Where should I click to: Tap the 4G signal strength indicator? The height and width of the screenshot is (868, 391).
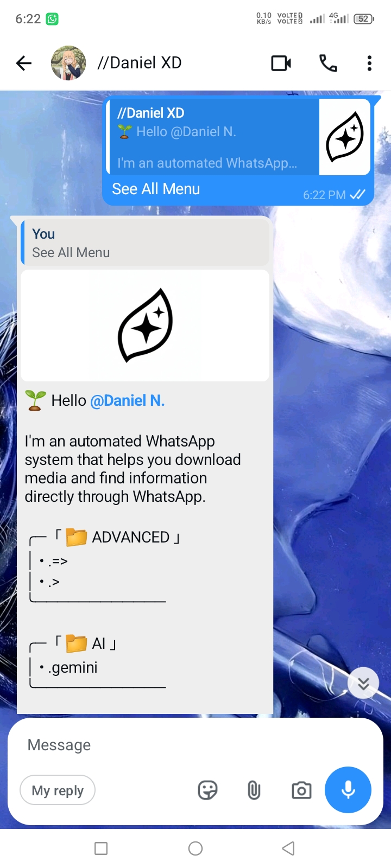pos(339,18)
